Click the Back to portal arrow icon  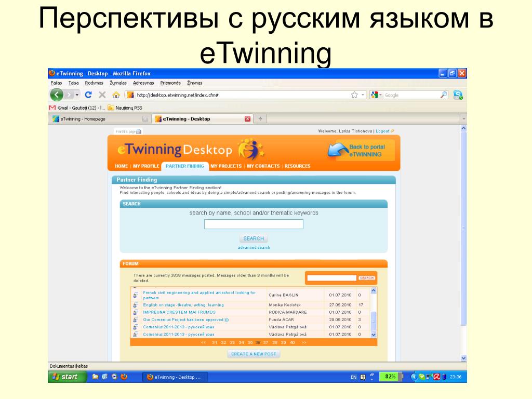(337, 150)
